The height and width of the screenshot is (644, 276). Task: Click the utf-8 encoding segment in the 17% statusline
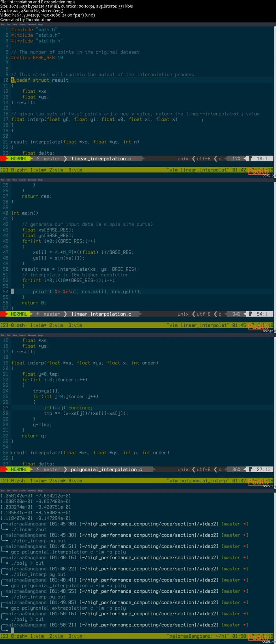[x=203, y=159]
